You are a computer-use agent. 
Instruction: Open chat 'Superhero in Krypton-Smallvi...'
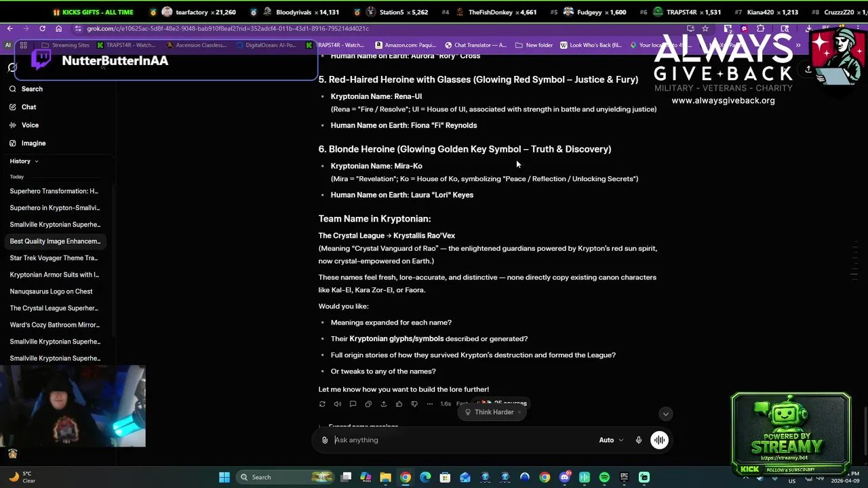tap(54, 208)
